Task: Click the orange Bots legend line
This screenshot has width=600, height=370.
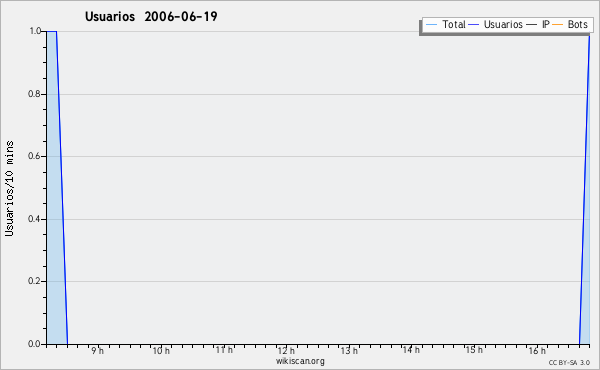Action: tap(558, 25)
